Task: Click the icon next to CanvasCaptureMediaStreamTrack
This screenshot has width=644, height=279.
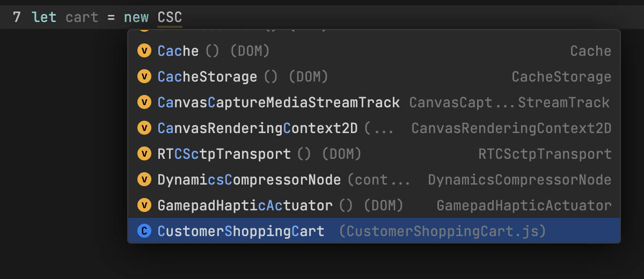Action: click(144, 102)
